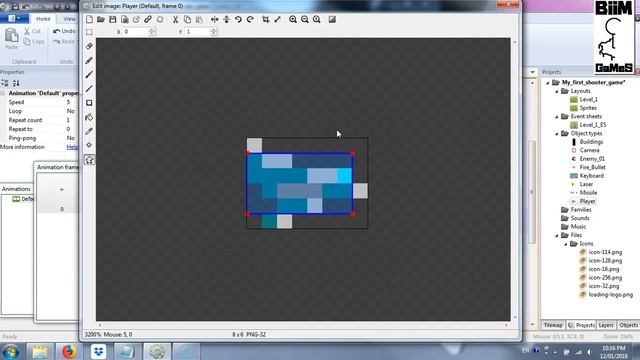Select the Color picker eyedropper tool
Image resolution: width=640 pixels, height=360 pixels.
click(x=89, y=131)
